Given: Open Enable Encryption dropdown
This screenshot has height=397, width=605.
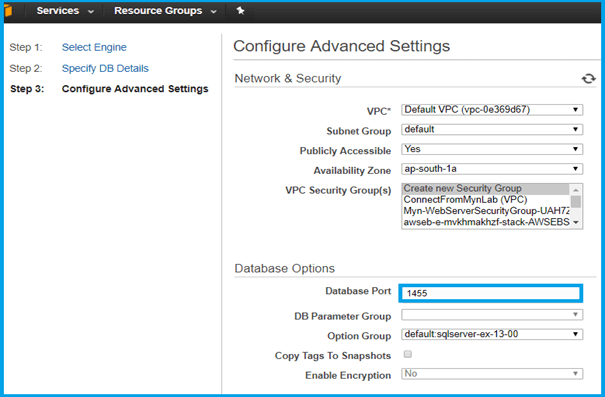Looking at the screenshot, I should (492, 373).
